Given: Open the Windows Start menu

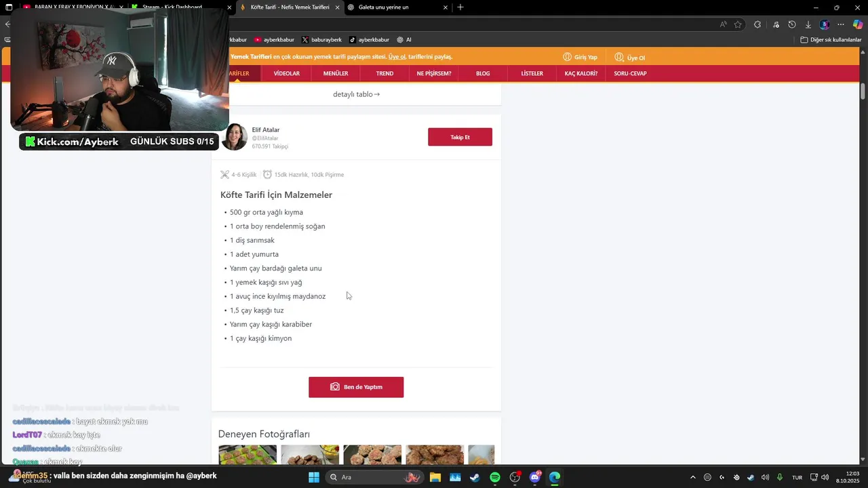Looking at the screenshot, I should click(x=314, y=477).
